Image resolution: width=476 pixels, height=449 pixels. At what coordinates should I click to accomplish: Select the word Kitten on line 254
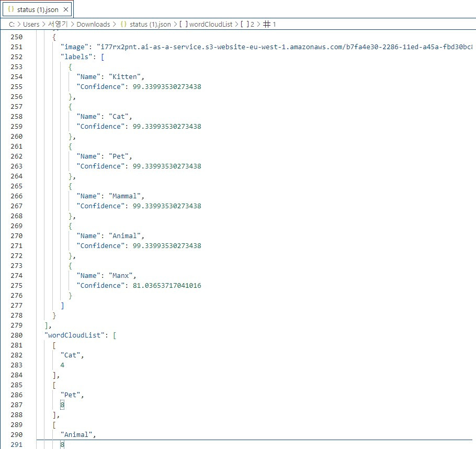pos(126,76)
